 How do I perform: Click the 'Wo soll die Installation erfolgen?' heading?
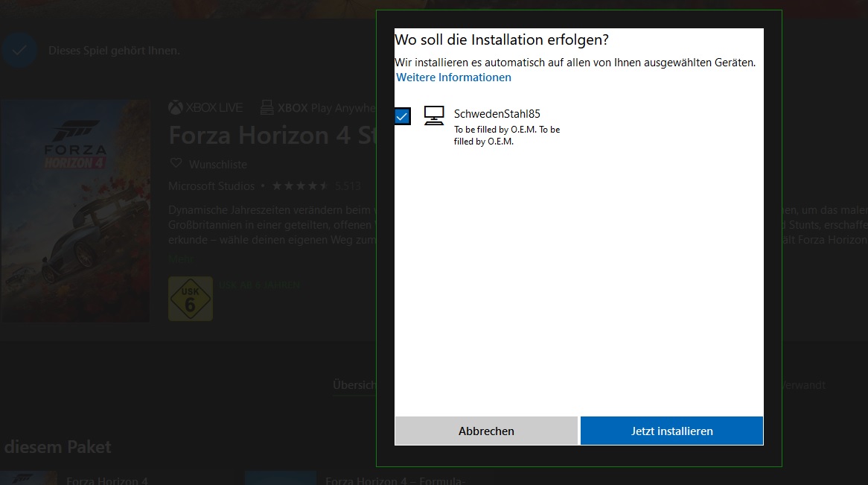502,40
